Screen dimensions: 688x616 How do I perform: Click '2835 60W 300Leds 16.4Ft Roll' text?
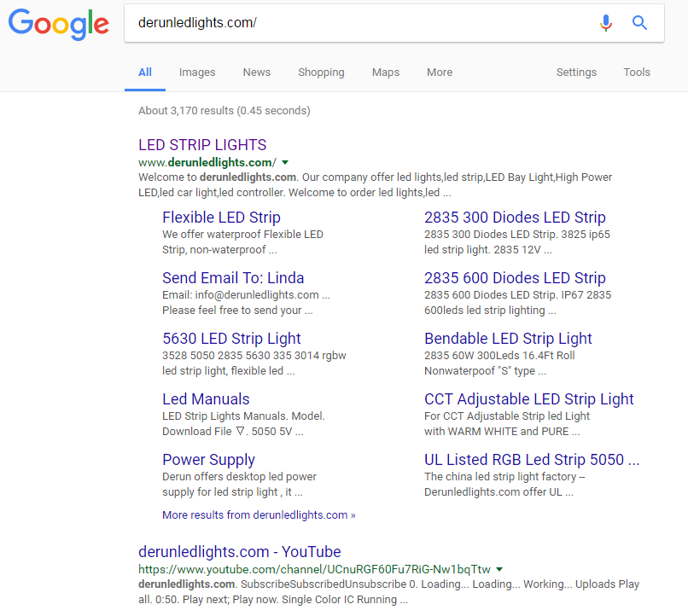click(499, 356)
